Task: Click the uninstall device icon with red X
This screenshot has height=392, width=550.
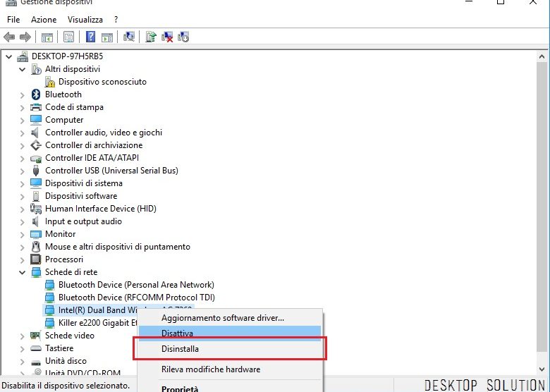Action: pos(167,37)
